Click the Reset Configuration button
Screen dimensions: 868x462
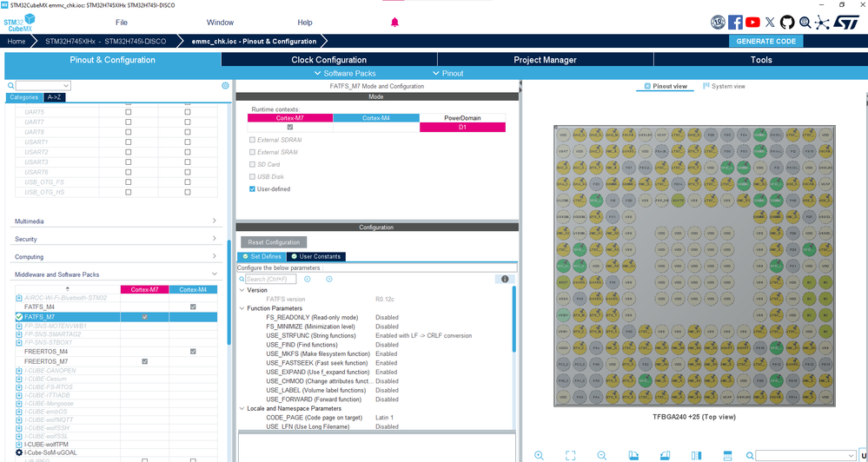tap(274, 242)
